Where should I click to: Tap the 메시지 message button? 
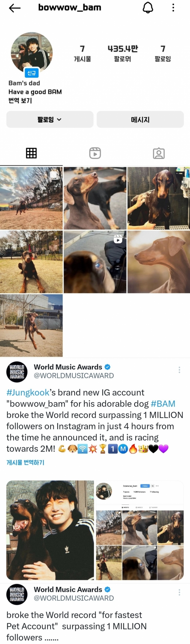tap(140, 119)
